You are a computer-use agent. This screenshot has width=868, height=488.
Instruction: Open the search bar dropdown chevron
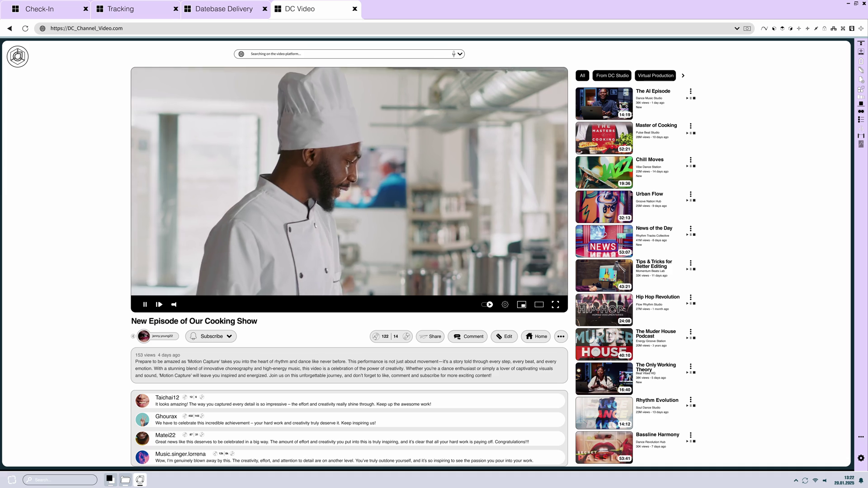coord(460,54)
